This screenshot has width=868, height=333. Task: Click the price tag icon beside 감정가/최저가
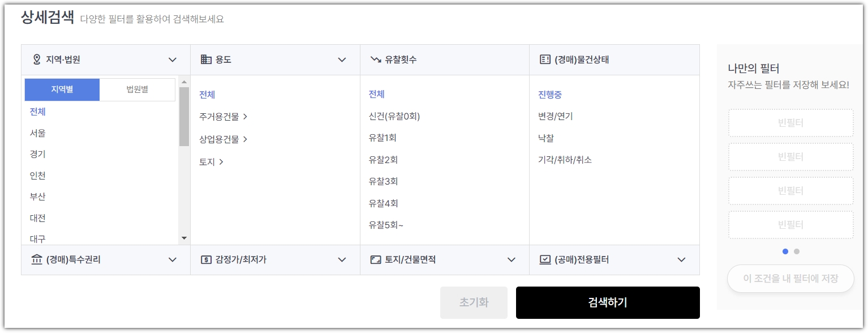pos(205,260)
